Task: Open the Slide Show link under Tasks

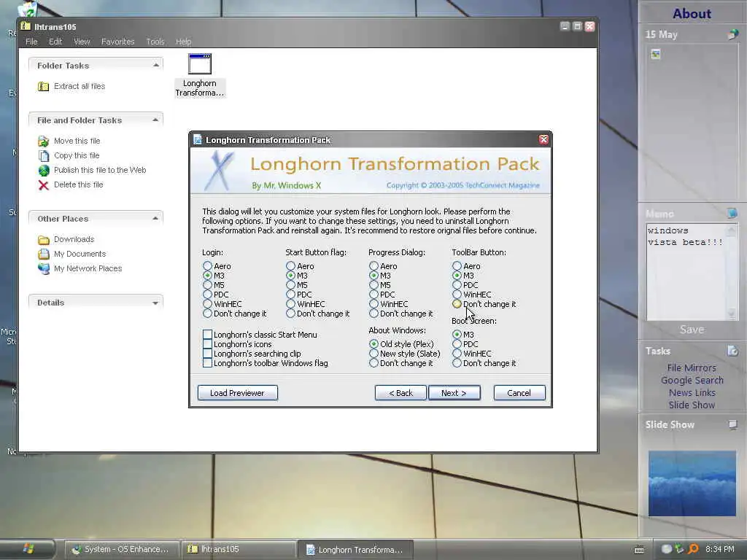Action: (692, 405)
